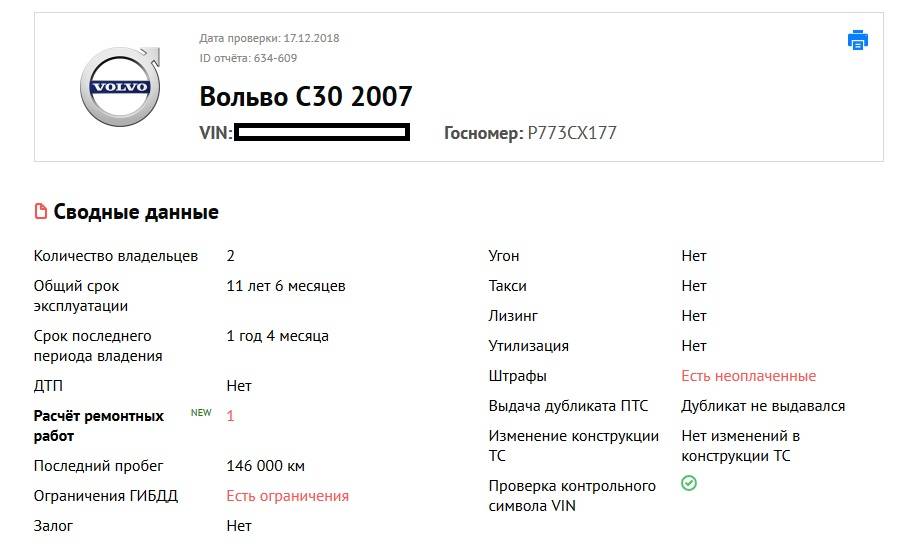Click the Штрафы label

[518, 376]
